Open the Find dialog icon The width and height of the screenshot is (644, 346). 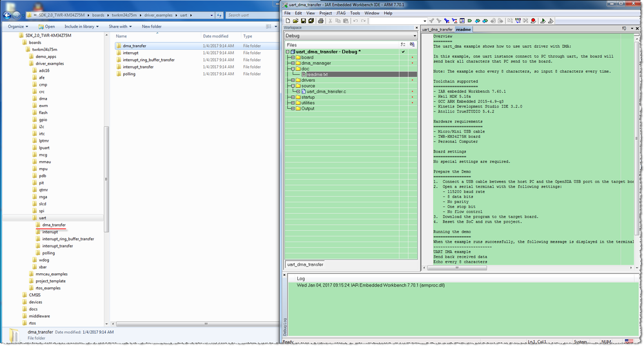pos(447,21)
